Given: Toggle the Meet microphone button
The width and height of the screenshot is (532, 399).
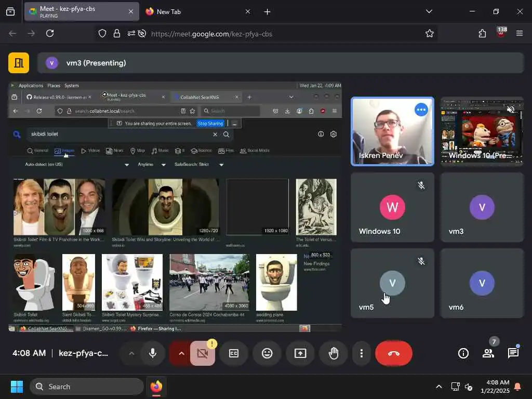Looking at the screenshot, I should coord(153,353).
